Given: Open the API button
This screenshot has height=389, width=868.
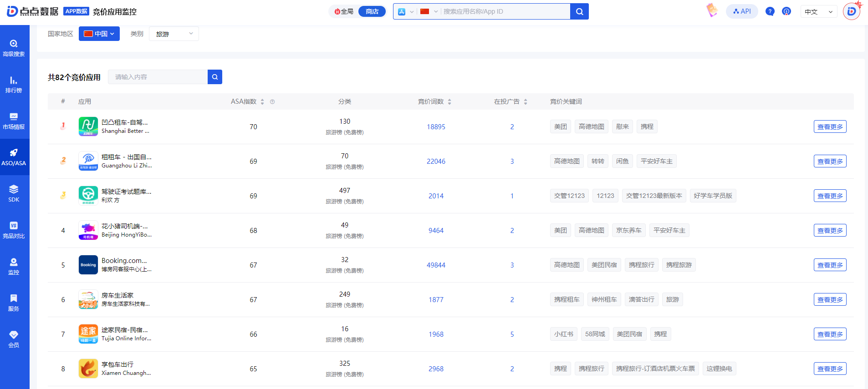Looking at the screenshot, I should (x=742, y=11).
